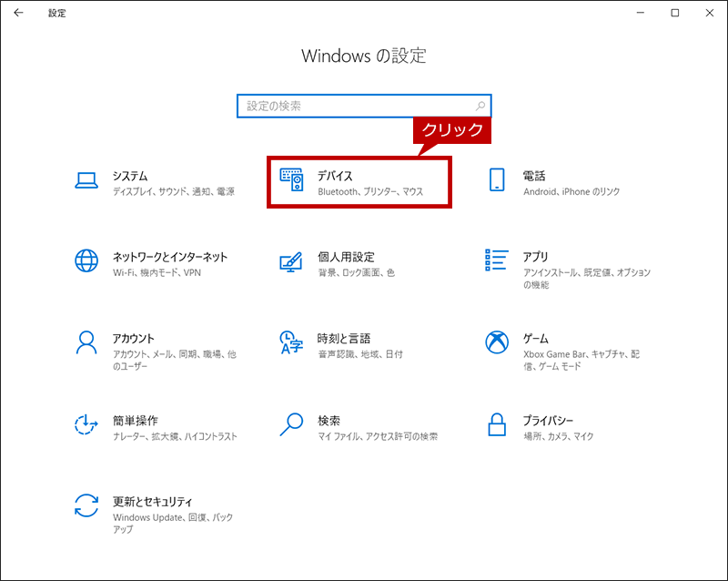
Task: Select the Privacy padlock icon
Action: [497, 424]
